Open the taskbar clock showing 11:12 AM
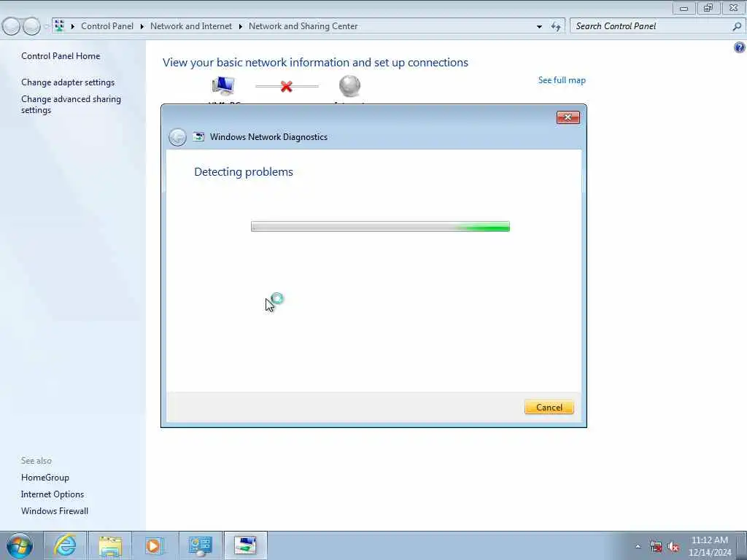Screen dimensions: 747x560 (x=709, y=546)
